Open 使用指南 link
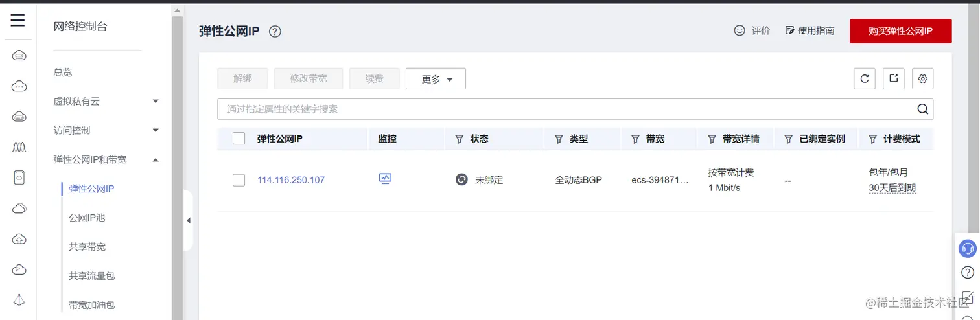This screenshot has width=980, height=320. [810, 30]
